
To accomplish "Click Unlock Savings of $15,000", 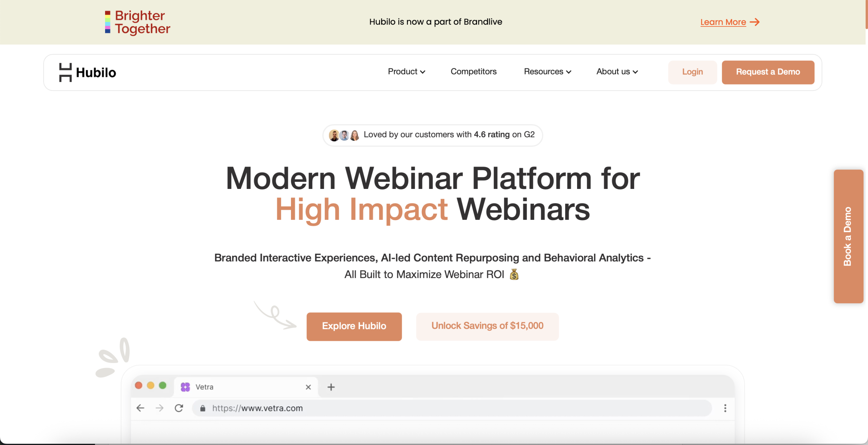I will [x=487, y=326].
